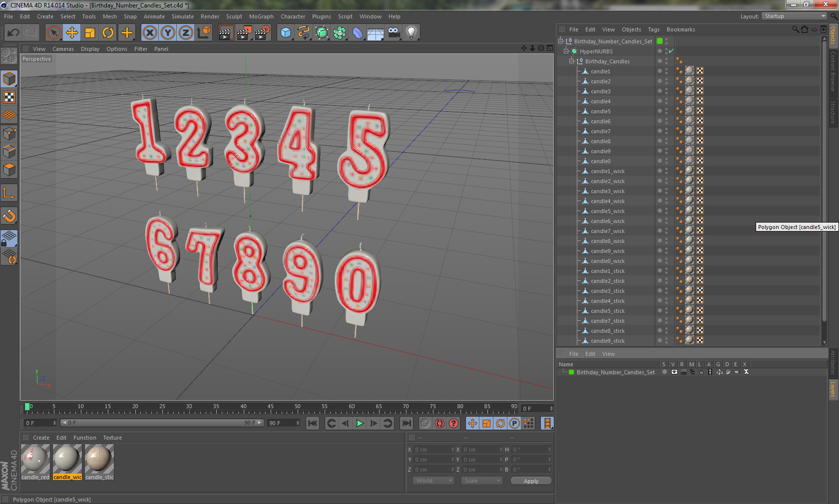
Task: Select the Live Selection tool
Action: tap(53, 33)
